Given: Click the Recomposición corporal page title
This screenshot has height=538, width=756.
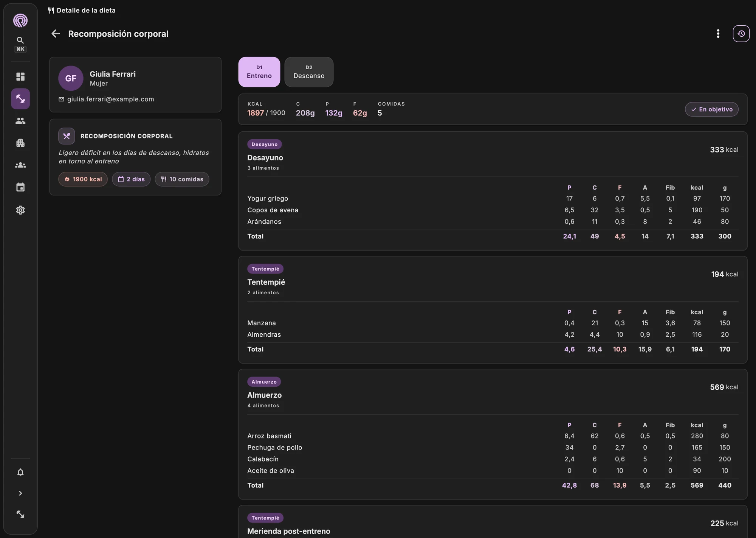Looking at the screenshot, I should [118, 34].
